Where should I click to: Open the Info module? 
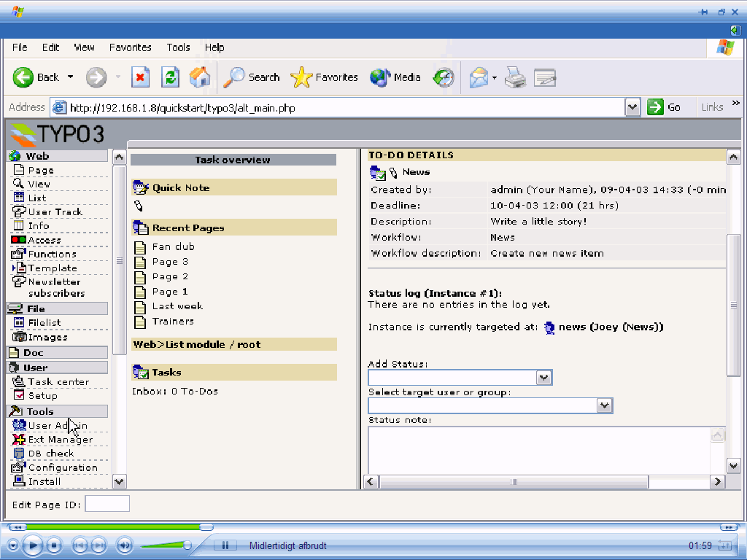click(x=38, y=225)
